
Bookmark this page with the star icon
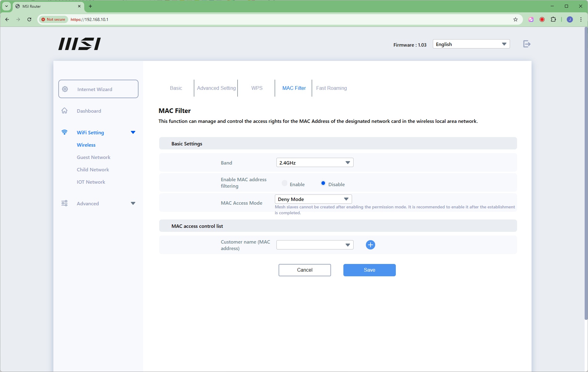[515, 19]
